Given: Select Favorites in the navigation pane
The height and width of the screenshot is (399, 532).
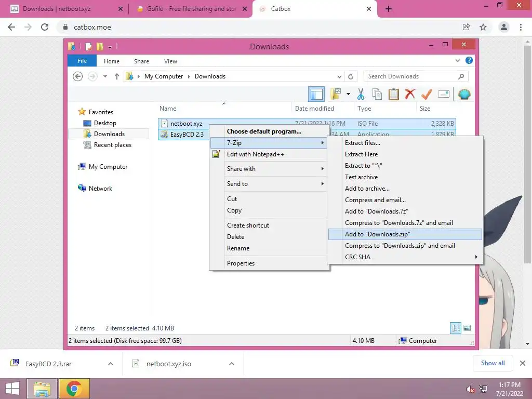Looking at the screenshot, I should (x=101, y=112).
